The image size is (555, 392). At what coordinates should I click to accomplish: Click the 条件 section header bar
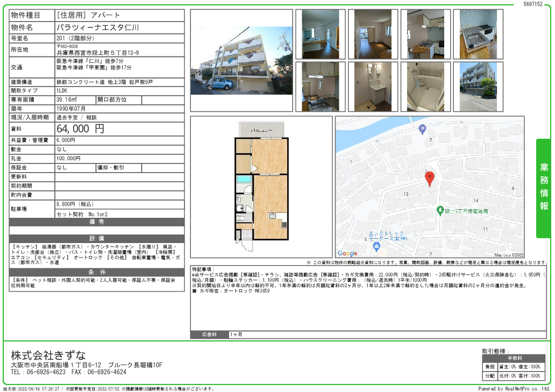[x=97, y=272]
